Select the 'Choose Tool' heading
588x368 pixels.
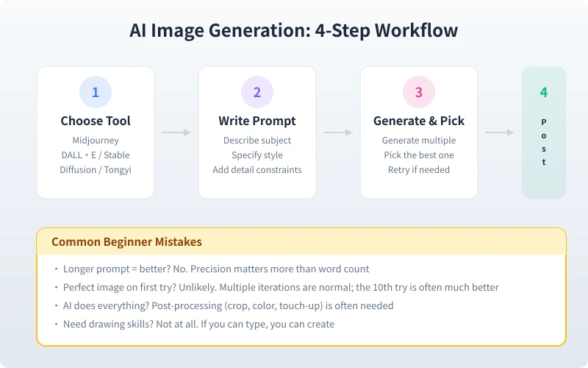pos(96,121)
